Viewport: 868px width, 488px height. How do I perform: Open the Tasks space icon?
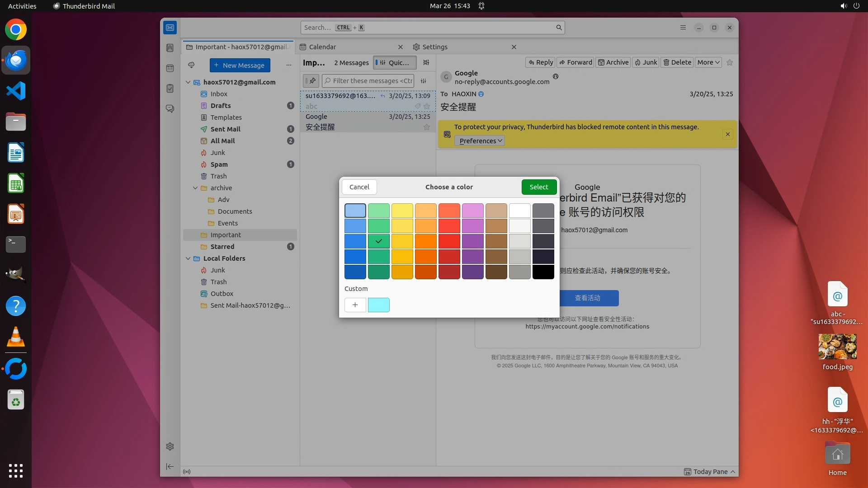point(170,89)
